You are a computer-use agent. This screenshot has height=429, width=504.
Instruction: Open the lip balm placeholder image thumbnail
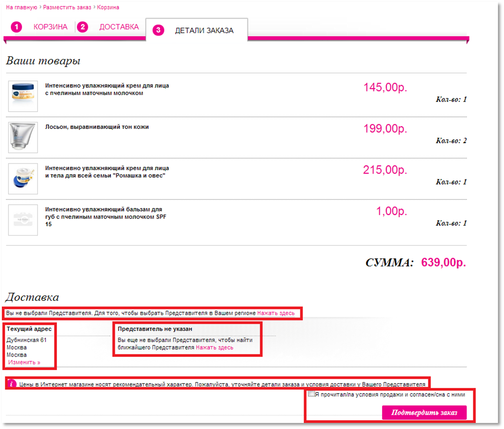pyautogui.click(x=23, y=220)
